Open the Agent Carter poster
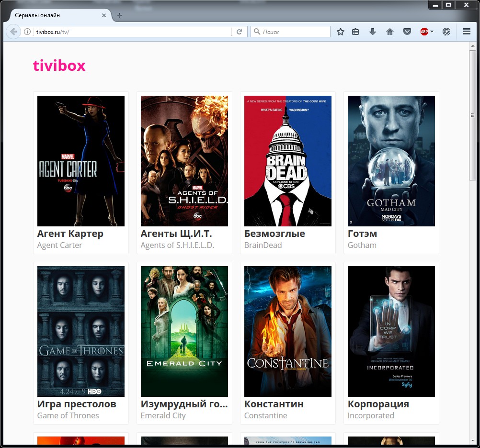Screen dimensions: 480x448 (81, 161)
